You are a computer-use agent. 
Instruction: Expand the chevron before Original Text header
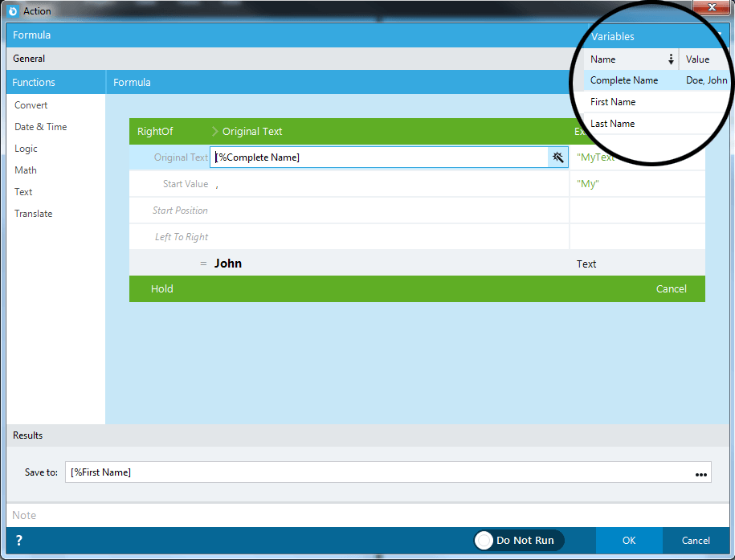tap(214, 131)
